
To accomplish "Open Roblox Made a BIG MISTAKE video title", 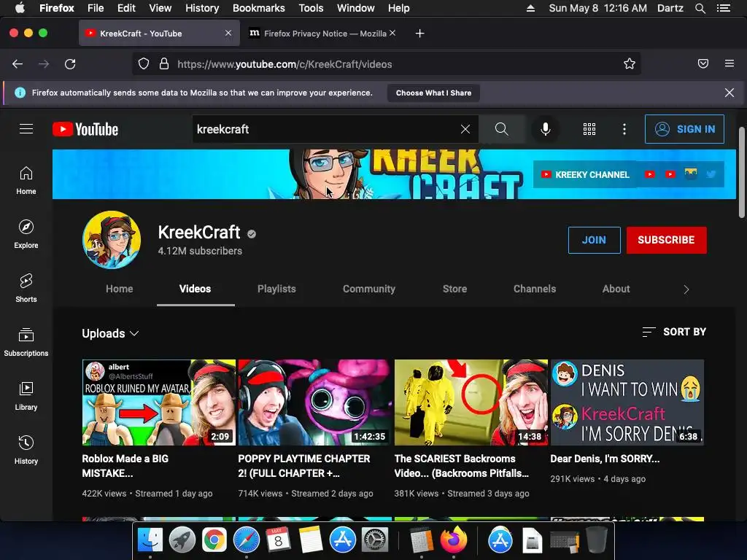I will tap(125, 466).
